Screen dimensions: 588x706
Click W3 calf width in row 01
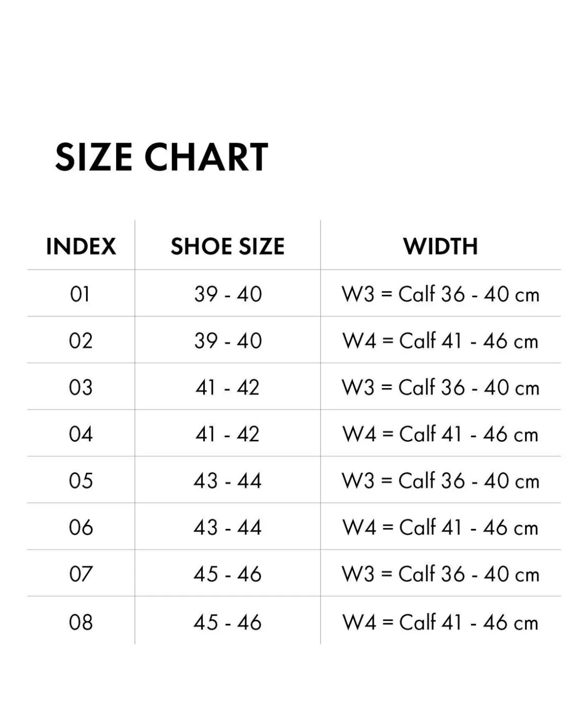coord(440,294)
